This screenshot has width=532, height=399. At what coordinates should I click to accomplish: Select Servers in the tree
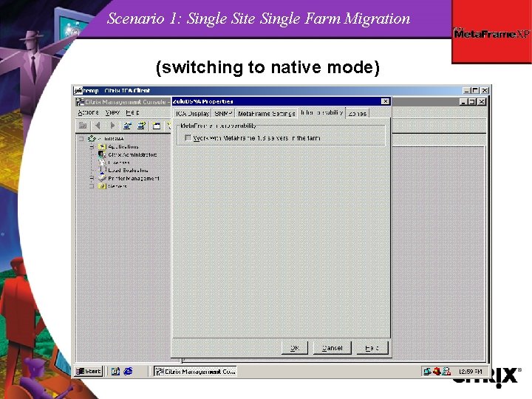click(x=117, y=186)
